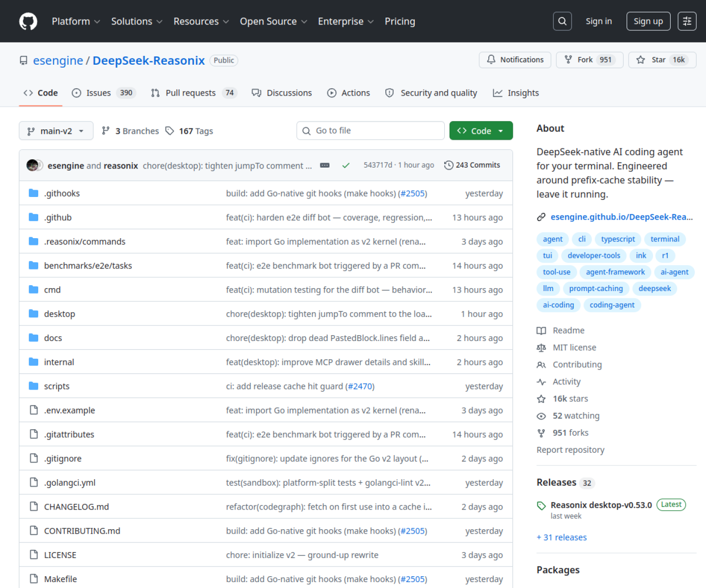Image resolution: width=706 pixels, height=588 pixels.
Task: Click the coding-agent topic tag
Action: [612, 305]
